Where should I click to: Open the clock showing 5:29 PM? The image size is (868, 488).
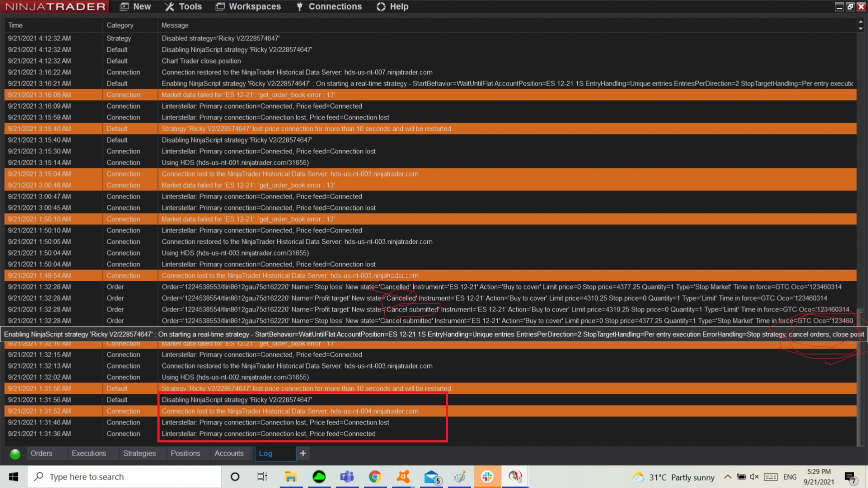pos(819,477)
